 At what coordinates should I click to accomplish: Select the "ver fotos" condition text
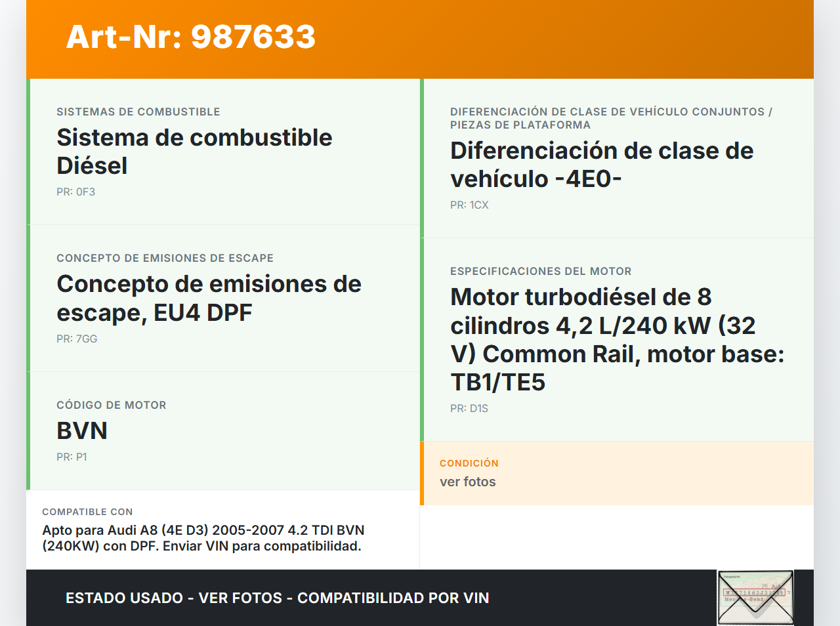468,482
